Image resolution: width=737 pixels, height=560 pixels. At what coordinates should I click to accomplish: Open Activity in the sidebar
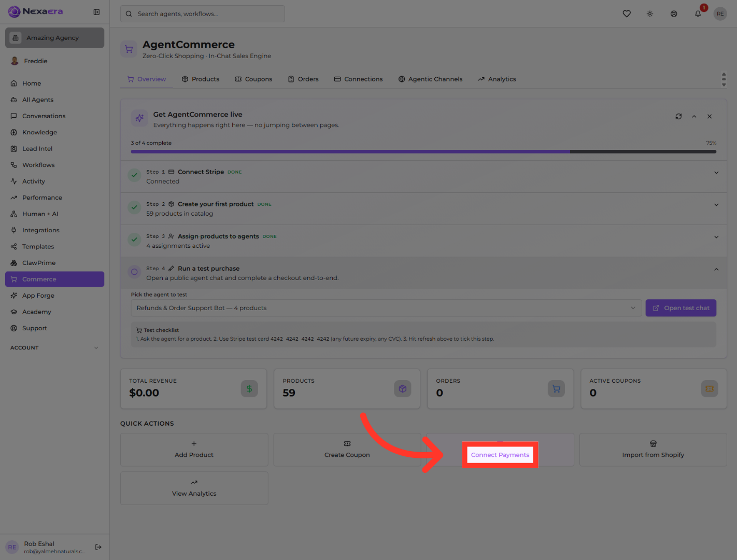[x=54, y=181]
